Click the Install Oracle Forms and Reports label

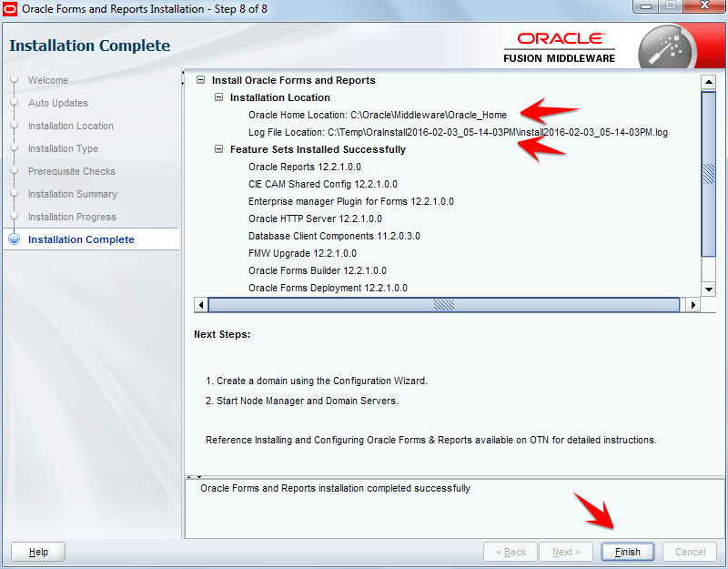[x=293, y=80]
